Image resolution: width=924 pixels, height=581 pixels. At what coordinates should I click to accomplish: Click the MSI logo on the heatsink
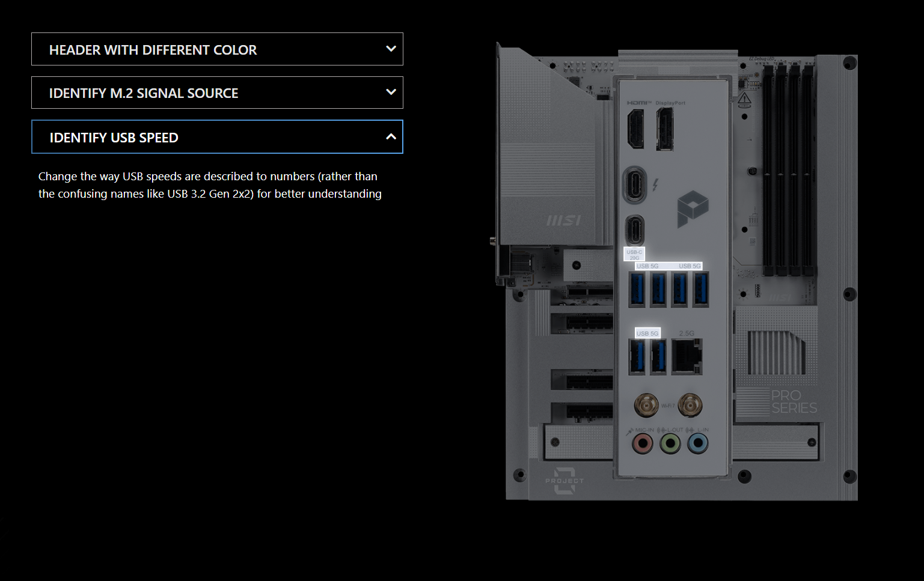click(563, 221)
